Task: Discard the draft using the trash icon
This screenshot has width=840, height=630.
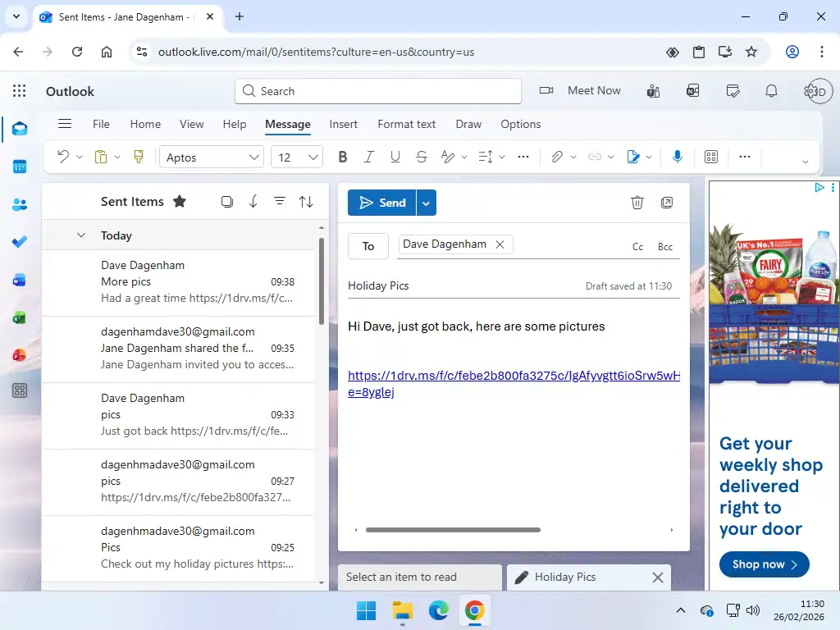Action: coord(637,202)
